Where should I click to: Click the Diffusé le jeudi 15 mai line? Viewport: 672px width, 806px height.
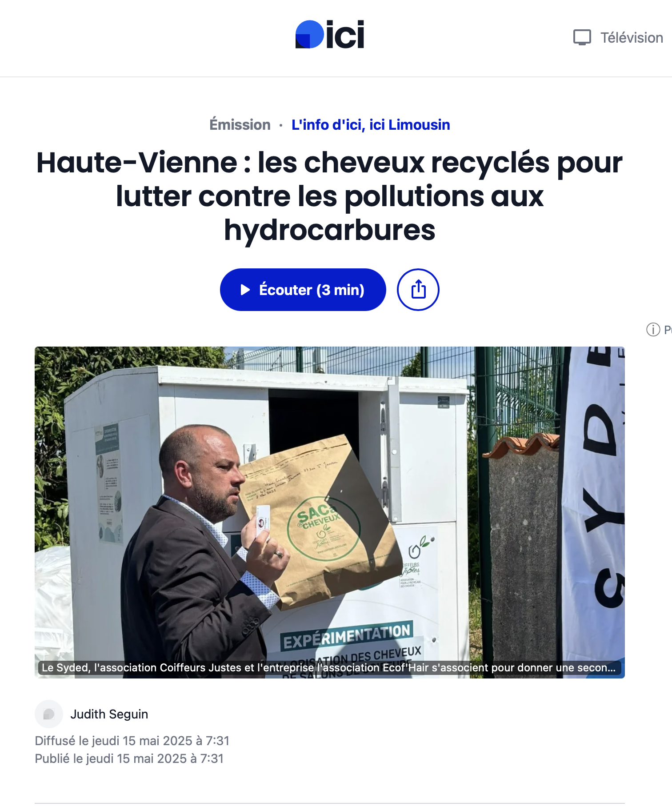point(132,741)
